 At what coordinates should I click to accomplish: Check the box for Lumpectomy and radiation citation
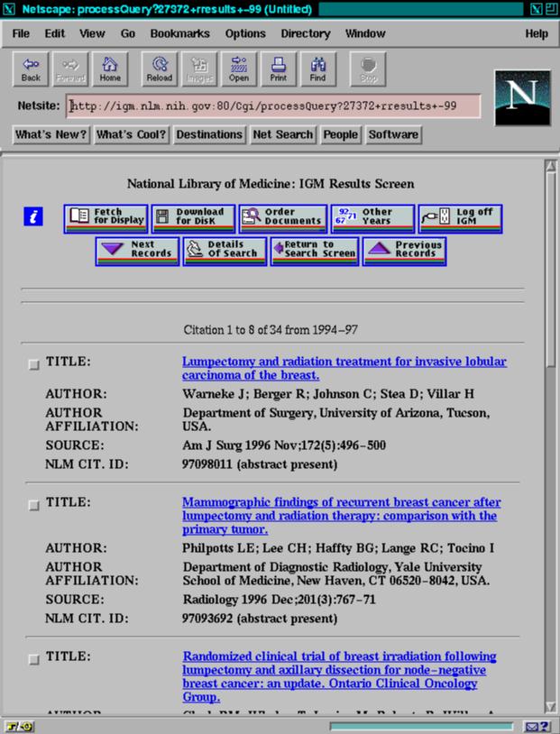coord(33,364)
